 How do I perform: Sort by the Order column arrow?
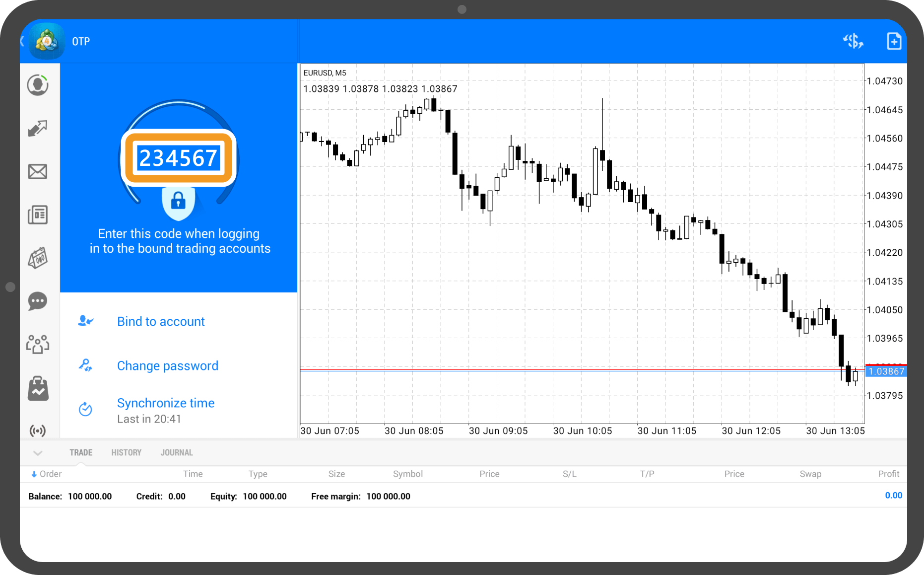pyautogui.click(x=34, y=474)
